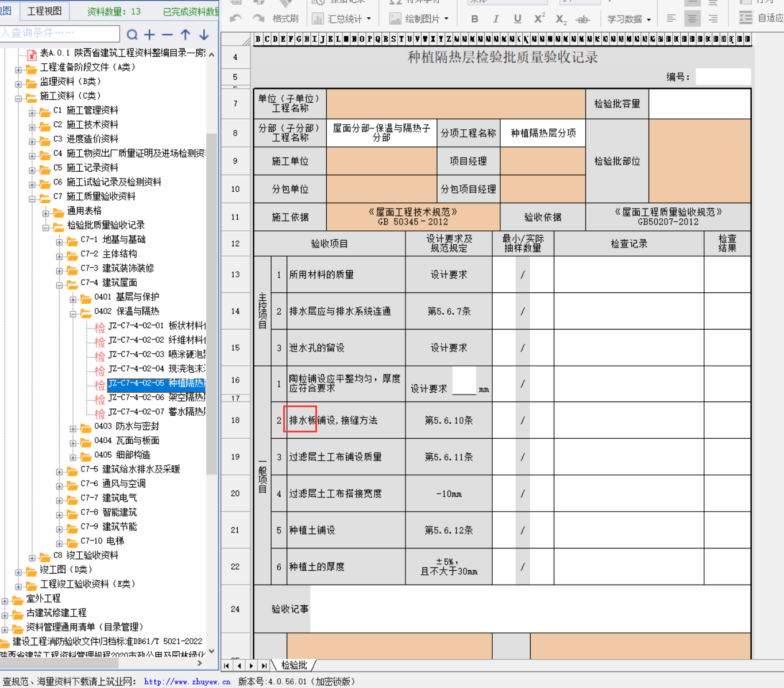Go to next sheet navigation arrow
Screen dimensions: 784x688
click(x=251, y=666)
